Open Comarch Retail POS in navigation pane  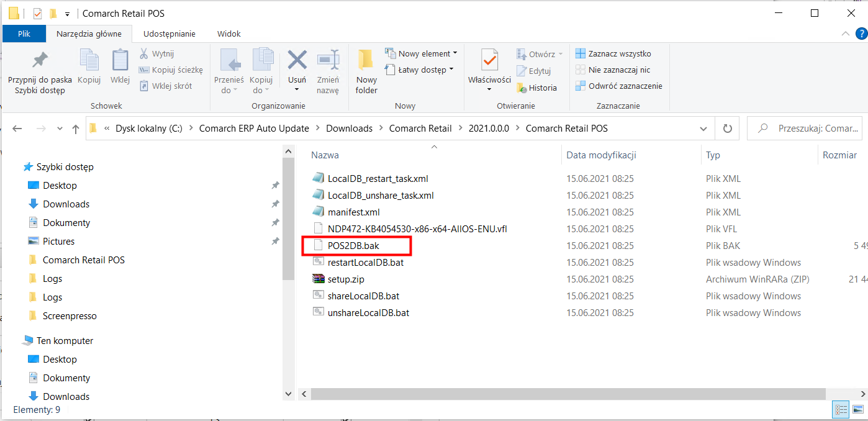83,260
